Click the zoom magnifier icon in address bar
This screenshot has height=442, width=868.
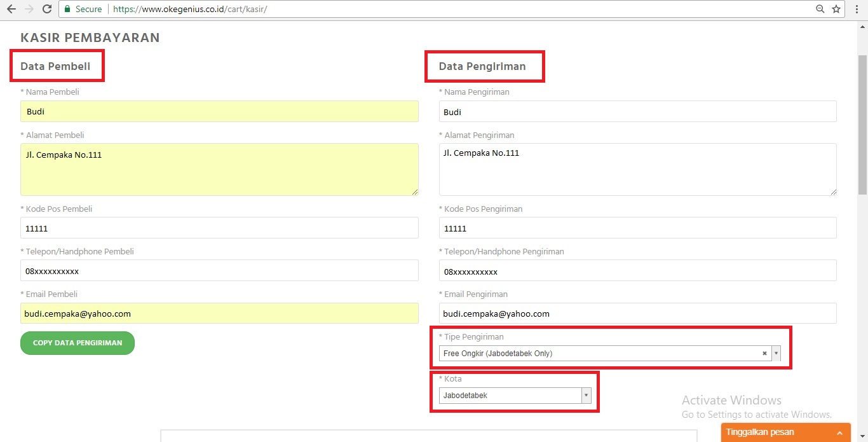pos(820,9)
